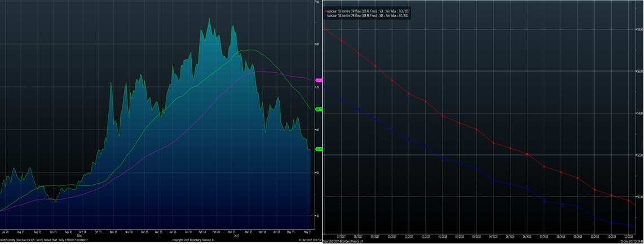Click the upper green moving average price tag

click(x=318, y=109)
